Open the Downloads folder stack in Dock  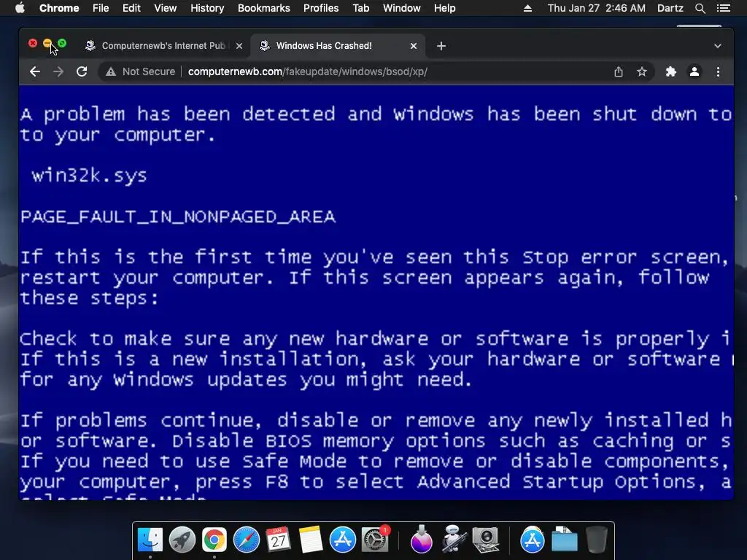(x=564, y=540)
